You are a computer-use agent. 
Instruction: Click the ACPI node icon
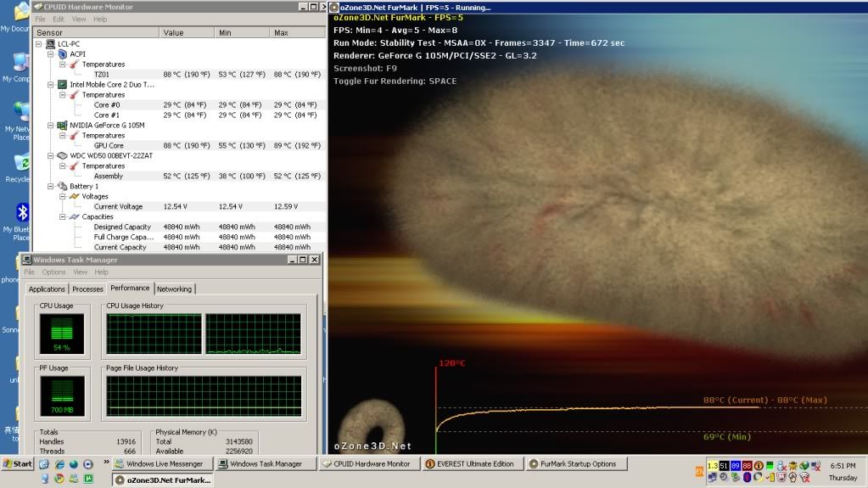click(63, 53)
